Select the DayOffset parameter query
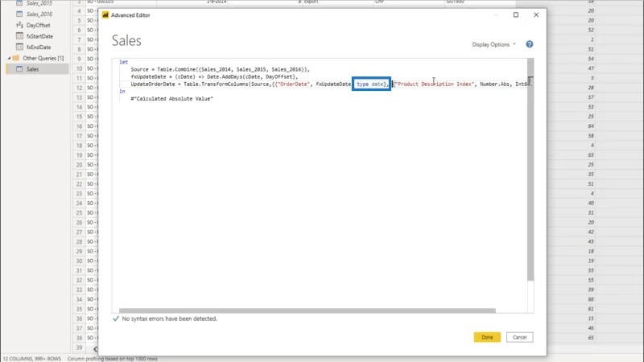This screenshot has width=644, height=362. 37,25
